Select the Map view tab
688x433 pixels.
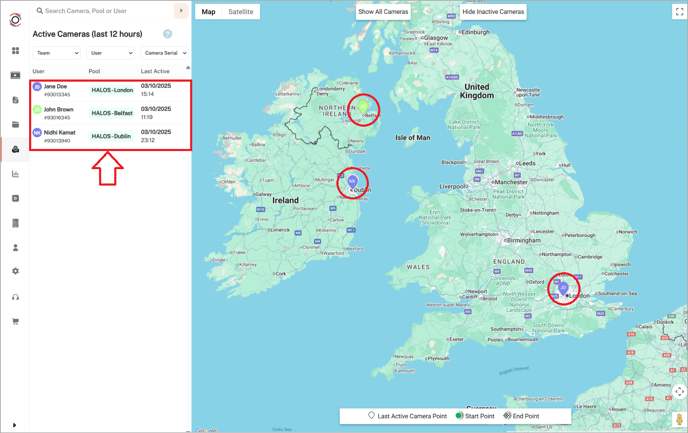click(x=208, y=12)
